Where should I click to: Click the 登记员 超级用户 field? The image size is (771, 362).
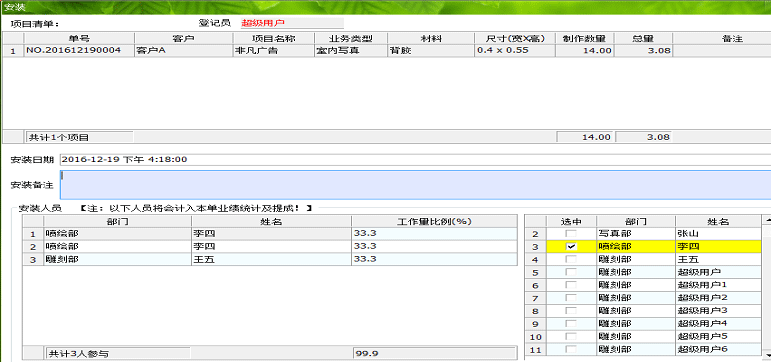[x=292, y=23]
